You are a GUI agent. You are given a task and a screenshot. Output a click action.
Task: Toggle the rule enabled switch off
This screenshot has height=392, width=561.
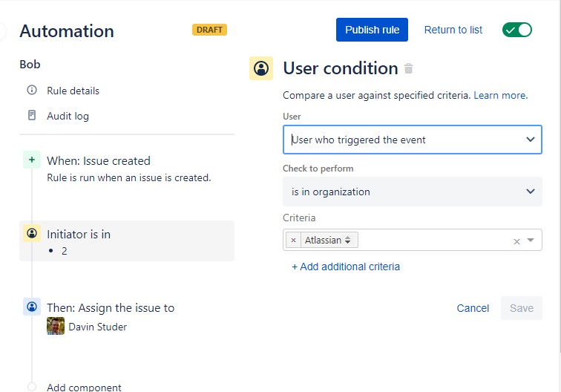click(517, 30)
